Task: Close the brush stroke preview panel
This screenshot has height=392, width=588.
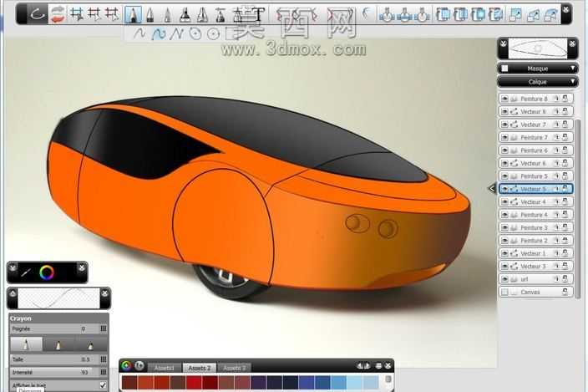Action: tap(105, 293)
